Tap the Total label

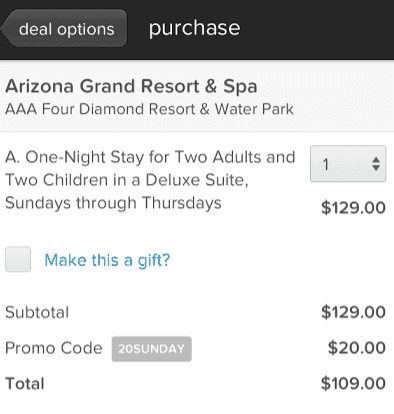pyautogui.click(x=25, y=384)
